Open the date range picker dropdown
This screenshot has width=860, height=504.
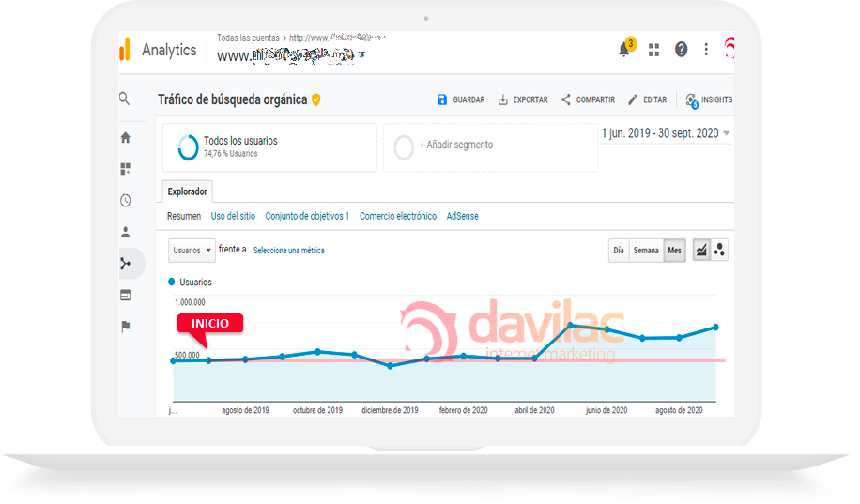coord(666,133)
